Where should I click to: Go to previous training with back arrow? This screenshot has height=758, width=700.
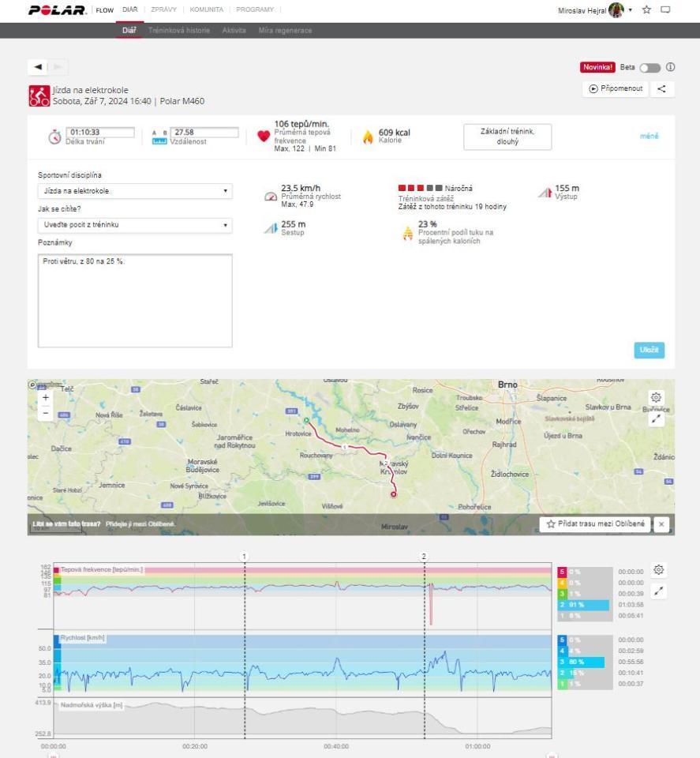38,67
